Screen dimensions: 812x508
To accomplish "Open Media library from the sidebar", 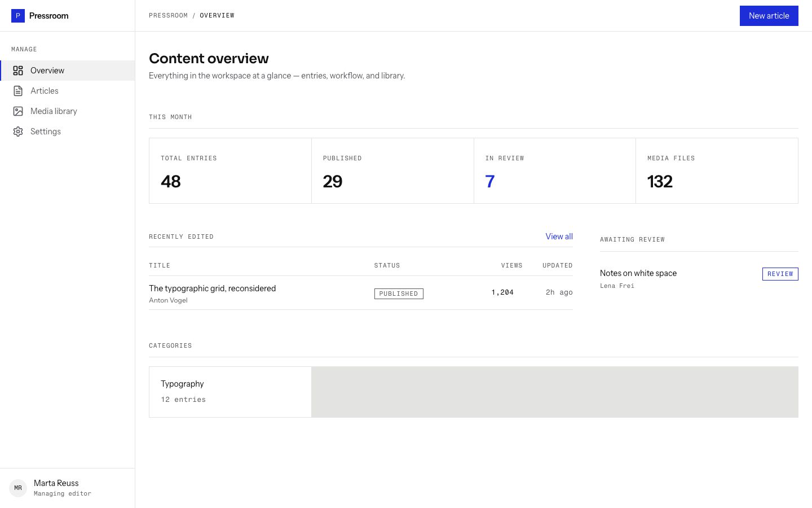I will click(x=68, y=111).
